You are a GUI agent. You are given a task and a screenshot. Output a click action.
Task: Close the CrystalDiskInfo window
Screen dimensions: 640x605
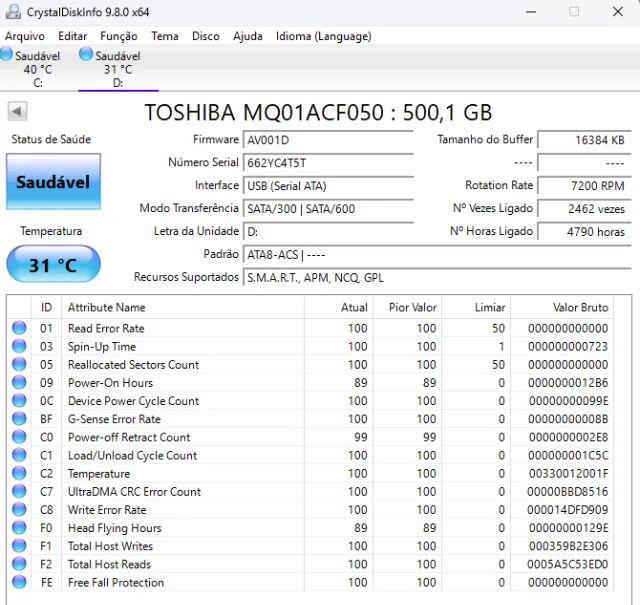point(618,12)
